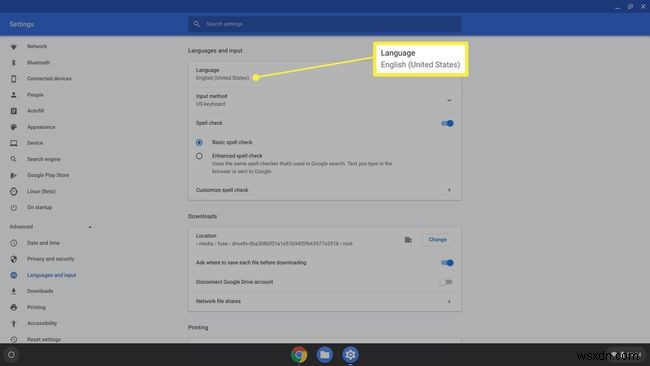The height and width of the screenshot is (366, 650).
Task: Click the Settings title in header
Action: pos(22,24)
